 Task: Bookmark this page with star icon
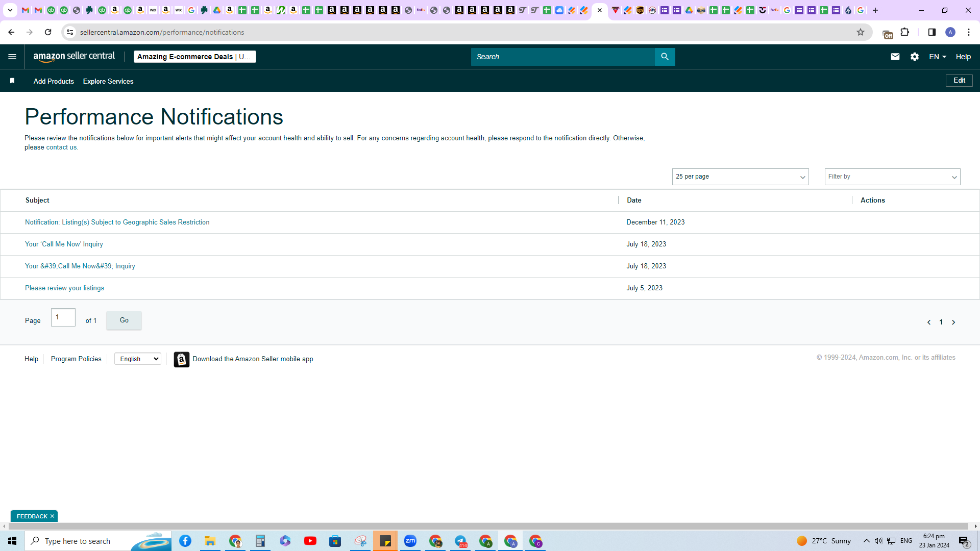point(861,32)
